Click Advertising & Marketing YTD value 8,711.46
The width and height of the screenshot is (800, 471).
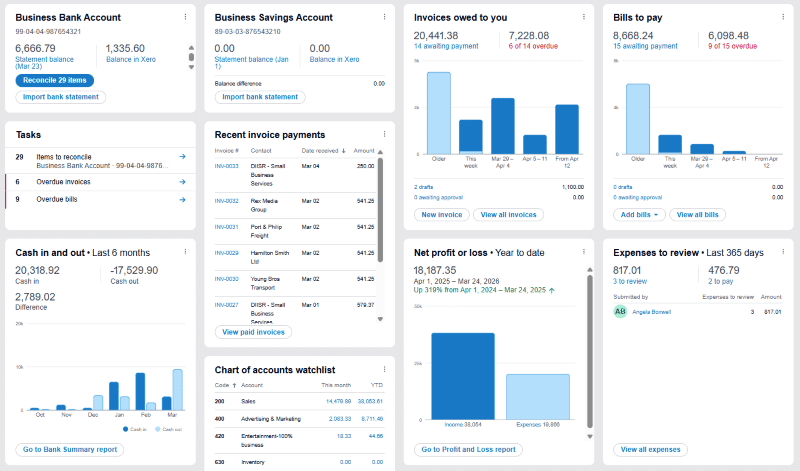tap(372, 419)
